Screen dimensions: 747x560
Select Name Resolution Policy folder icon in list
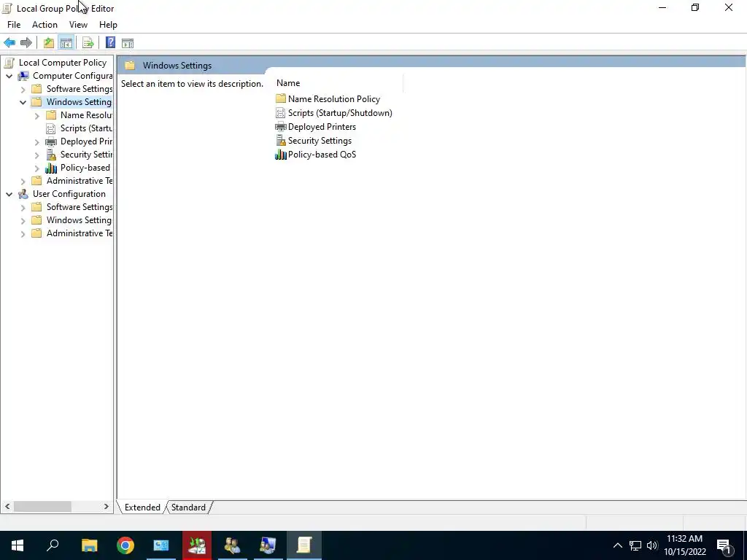[x=281, y=98]
